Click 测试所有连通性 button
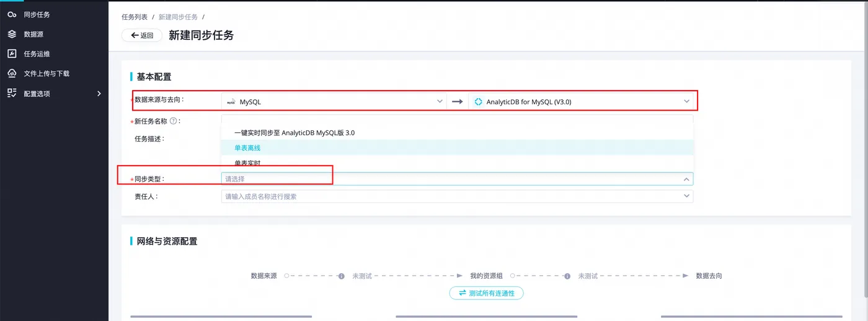The height and width of the screenshot is (321, 868). tap(487, 293)
